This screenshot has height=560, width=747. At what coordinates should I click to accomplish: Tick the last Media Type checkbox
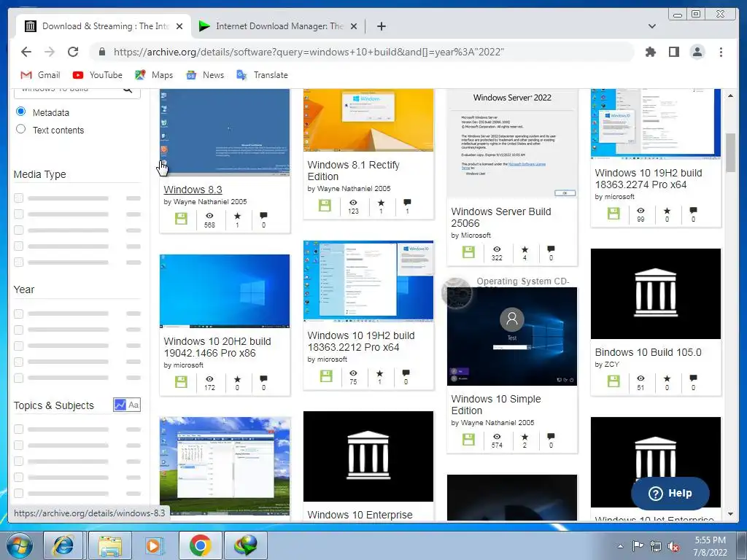[x=18, y=262]
